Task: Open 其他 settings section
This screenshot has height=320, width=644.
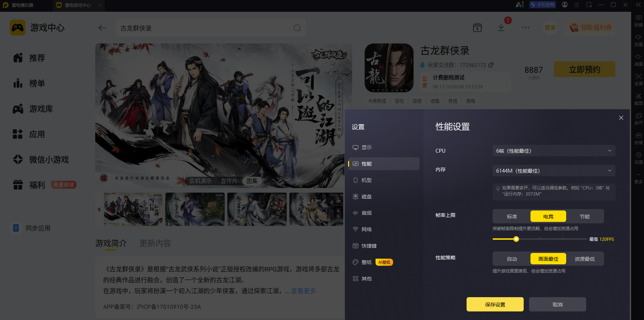Action: tap(384, 279)
